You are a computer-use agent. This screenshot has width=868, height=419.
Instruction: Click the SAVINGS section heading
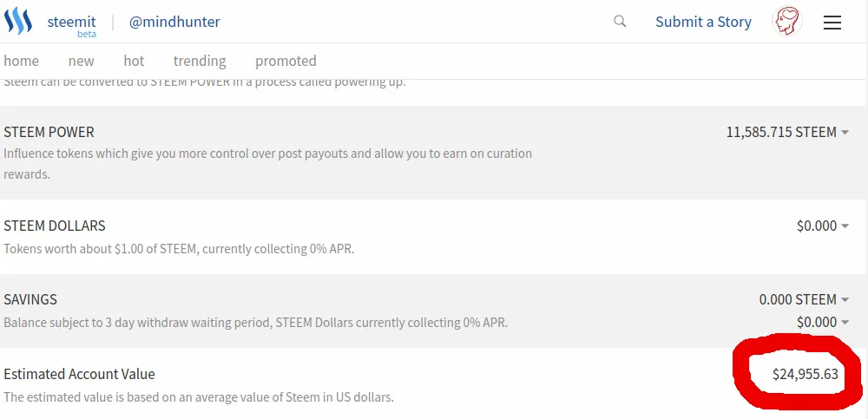coord(30,299)
